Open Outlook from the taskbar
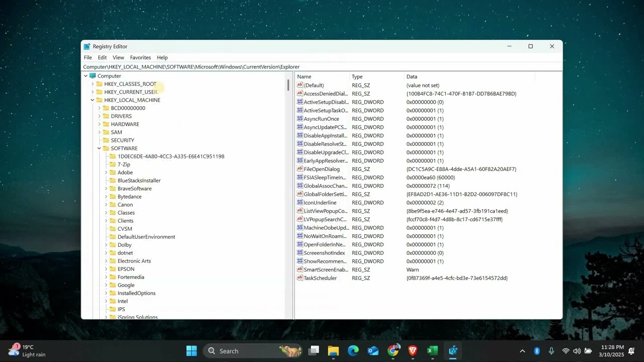This screenshot has height=362, width=644. click(373, 351)
